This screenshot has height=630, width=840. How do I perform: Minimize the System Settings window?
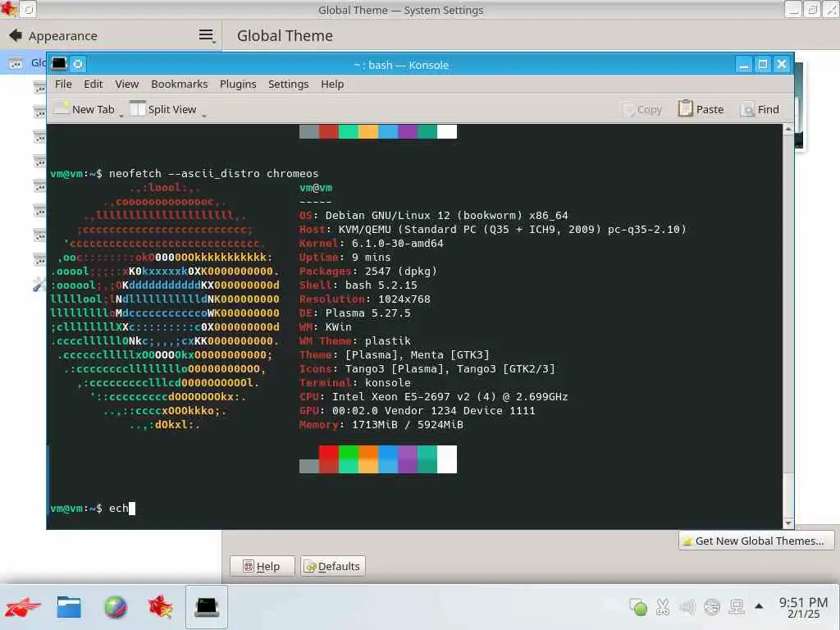point(793,9)
